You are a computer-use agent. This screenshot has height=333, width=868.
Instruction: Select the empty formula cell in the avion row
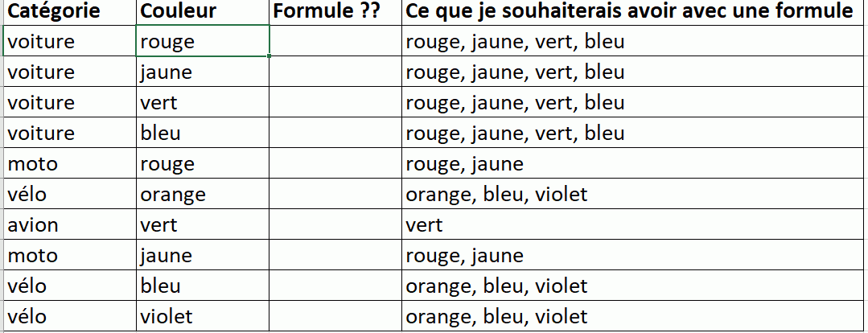click(x=335, y=224)
